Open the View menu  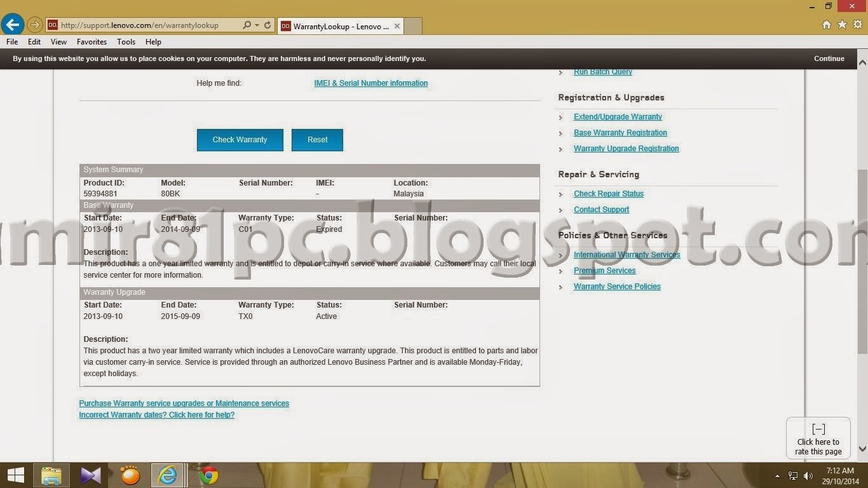(58, 42)
